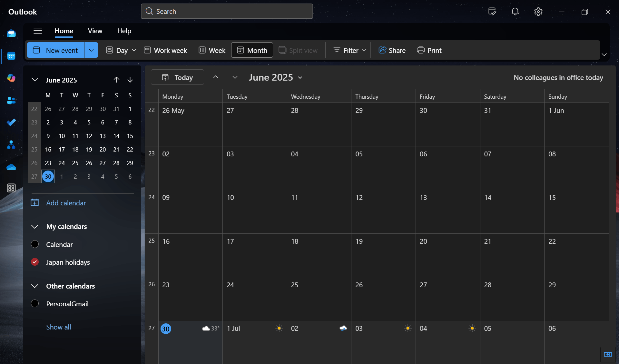The height and width of the screenshot is (364, 619).
Task: Expand the Filter dropdown
Action: pyautogui.click(x=350, y=50)
